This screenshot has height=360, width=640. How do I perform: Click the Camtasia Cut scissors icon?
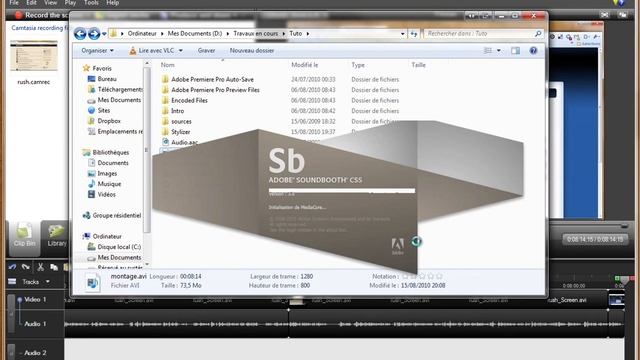[x=40, y=267]
